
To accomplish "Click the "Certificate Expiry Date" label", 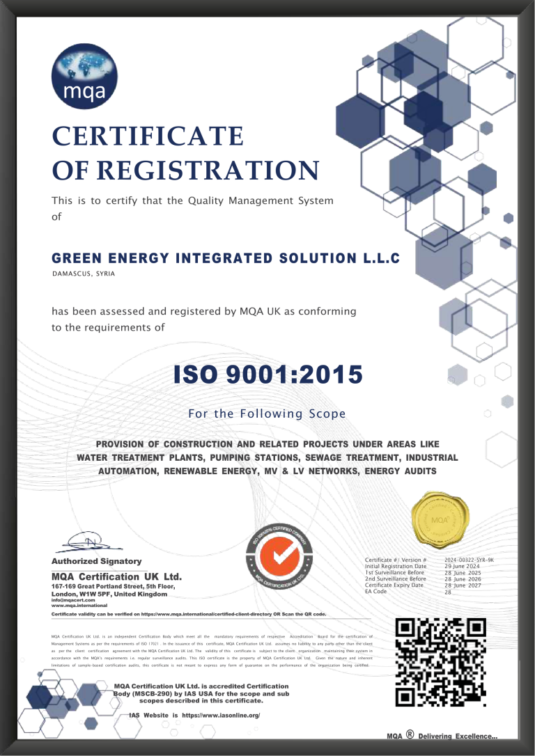I will click(x=394, y=585).
